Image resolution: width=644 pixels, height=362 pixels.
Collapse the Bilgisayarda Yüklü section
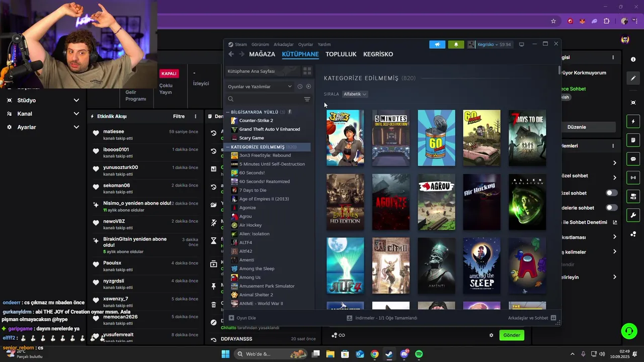pyautogui.click(x=228, y=112)
